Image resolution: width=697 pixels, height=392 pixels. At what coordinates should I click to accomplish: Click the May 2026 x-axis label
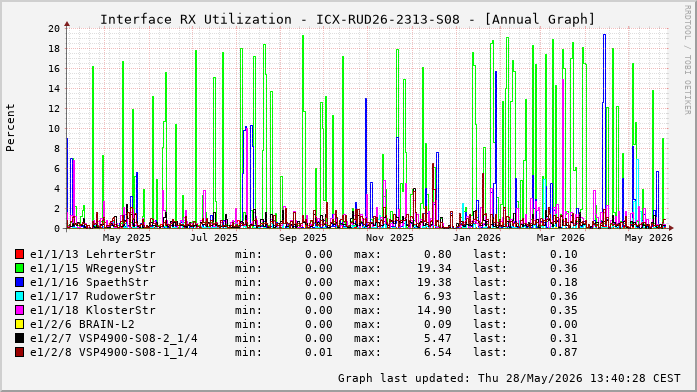coord(649,238)
